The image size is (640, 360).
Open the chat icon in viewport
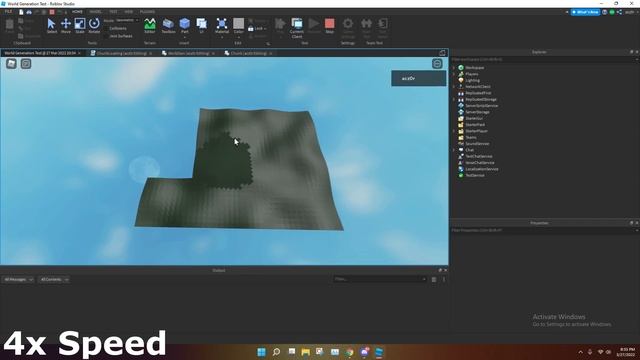(26, 64)
